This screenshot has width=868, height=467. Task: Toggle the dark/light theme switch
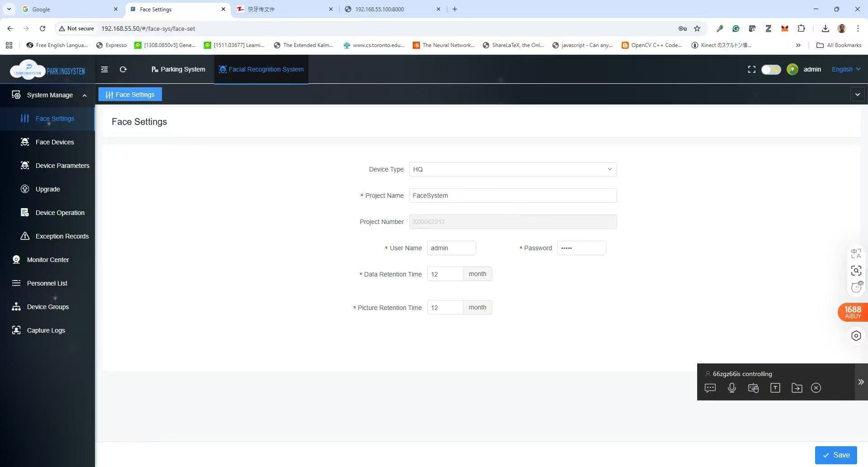click(771, 69)
